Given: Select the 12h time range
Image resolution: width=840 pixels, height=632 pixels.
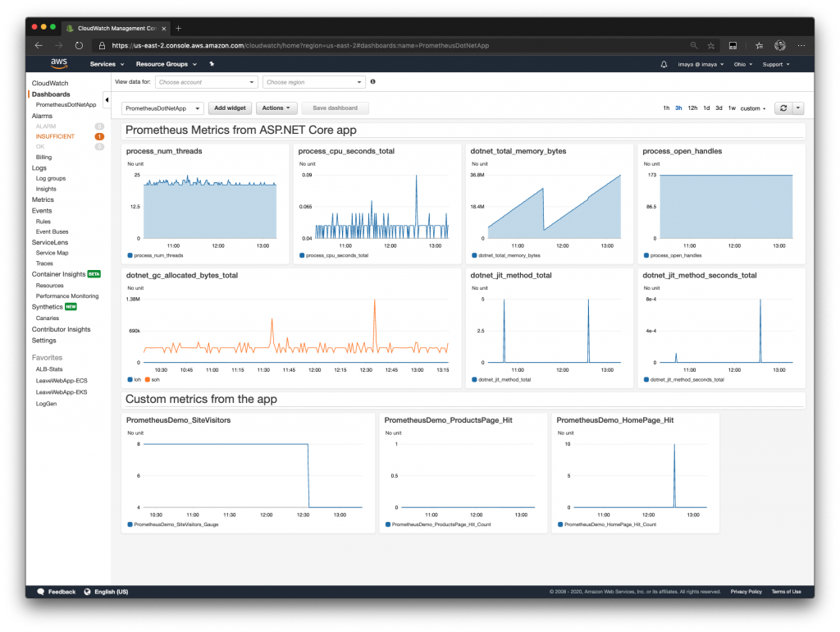Looking at the screenshot, I should point(692,108).
